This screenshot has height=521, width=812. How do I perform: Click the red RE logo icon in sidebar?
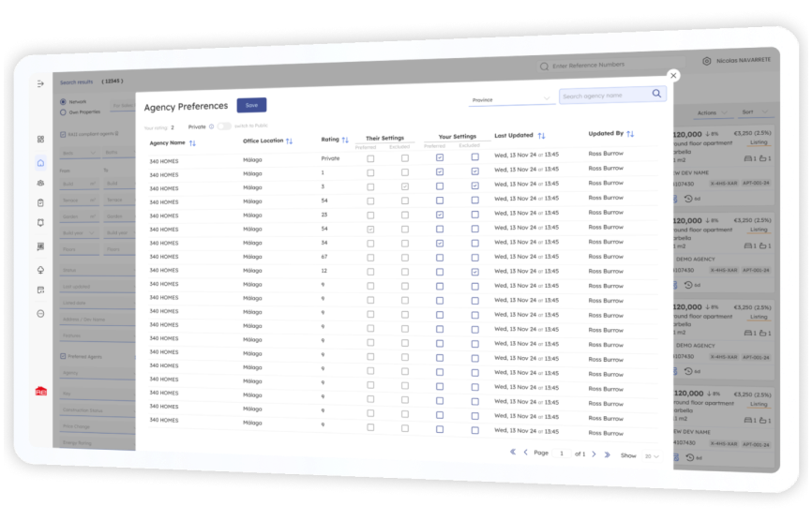click(41, 392)
